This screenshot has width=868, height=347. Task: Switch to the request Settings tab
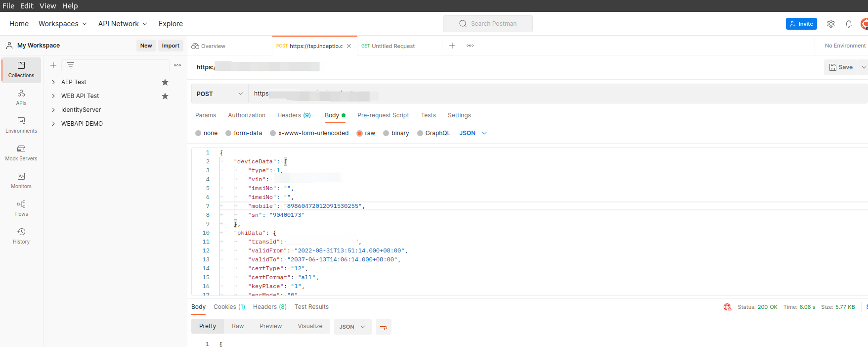[459, 115]
